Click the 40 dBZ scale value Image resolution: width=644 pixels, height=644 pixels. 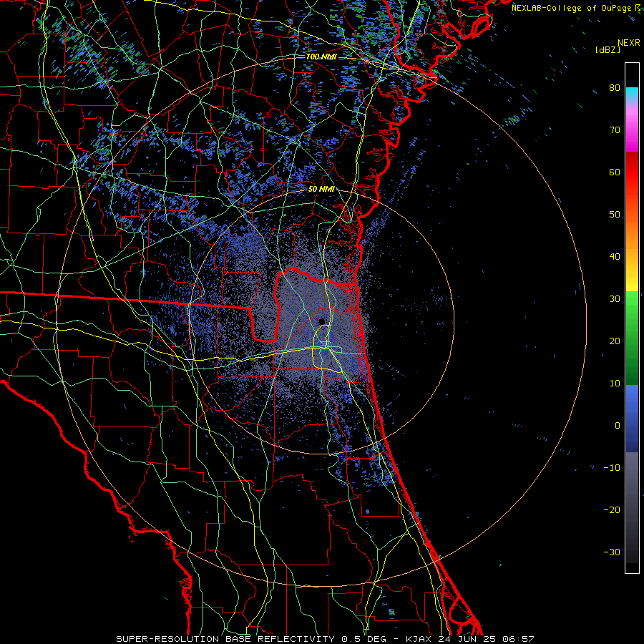click(615, 257)
